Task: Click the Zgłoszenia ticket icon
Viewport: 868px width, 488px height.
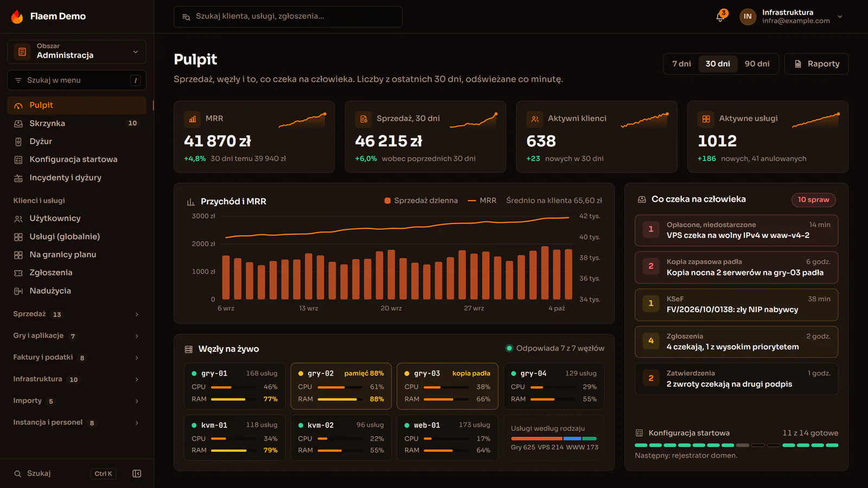Action: [18, 273]
